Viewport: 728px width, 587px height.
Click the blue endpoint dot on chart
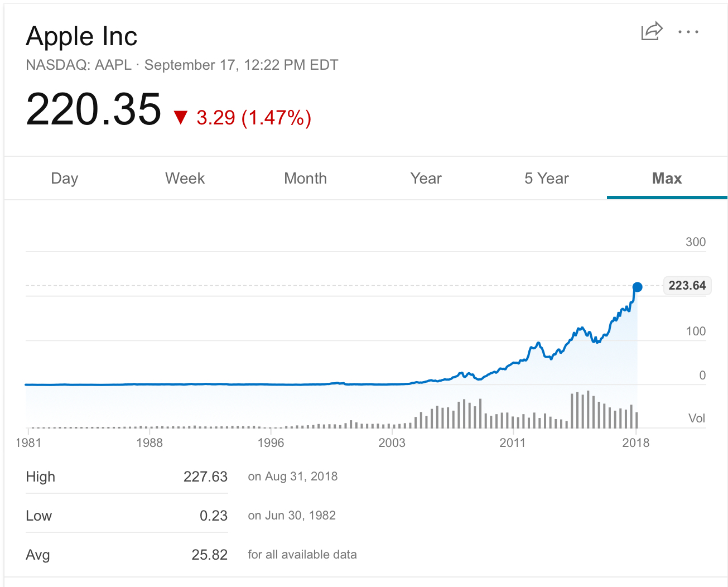[x=637, y=287]
